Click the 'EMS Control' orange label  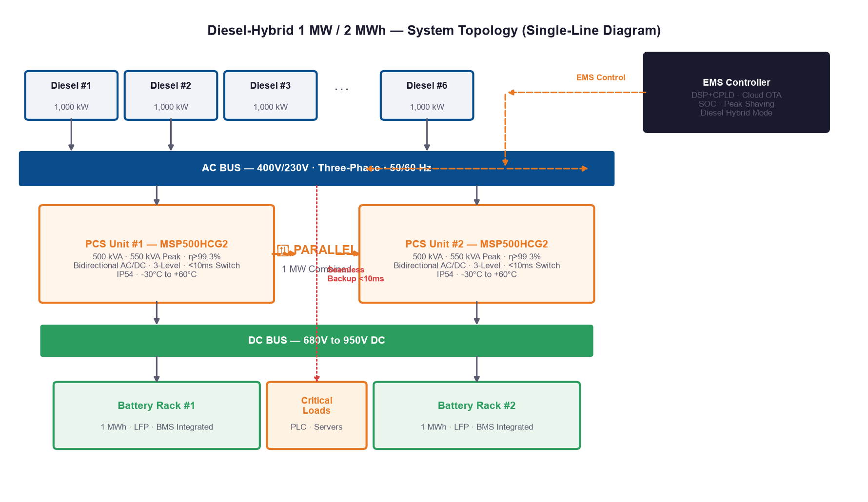point(601,77)
